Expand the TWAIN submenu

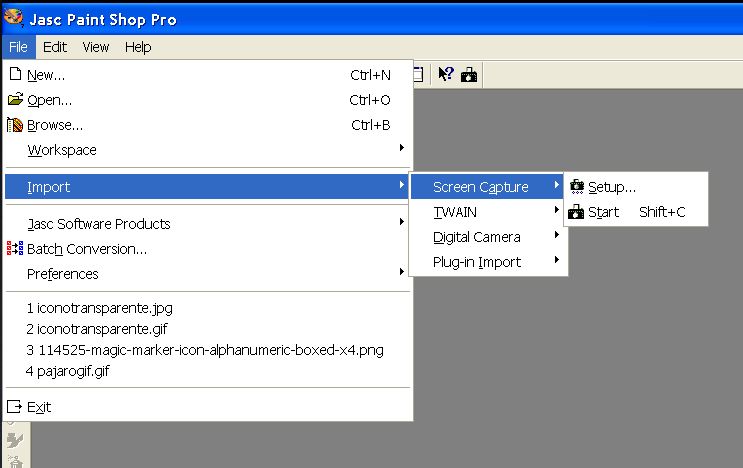[x=455, y=212]
